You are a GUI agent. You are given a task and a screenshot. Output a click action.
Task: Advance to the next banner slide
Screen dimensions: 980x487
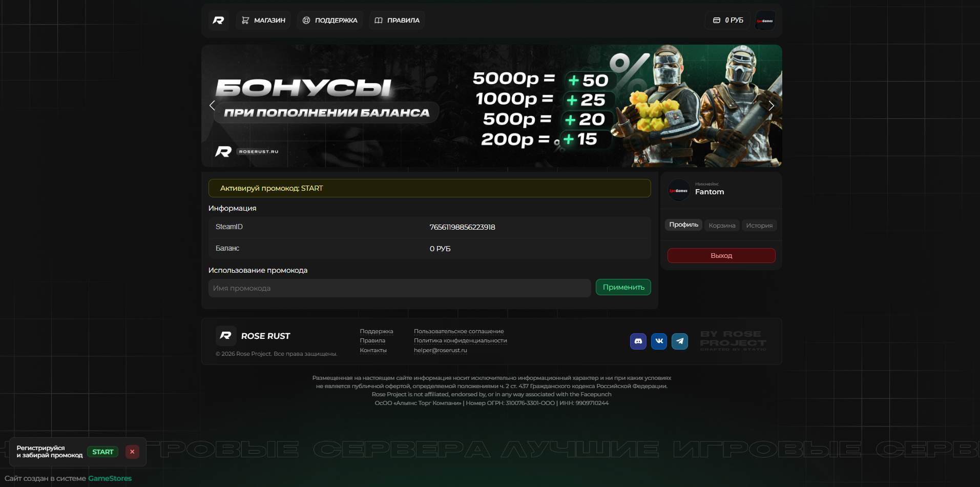click(x=771, y=106)
